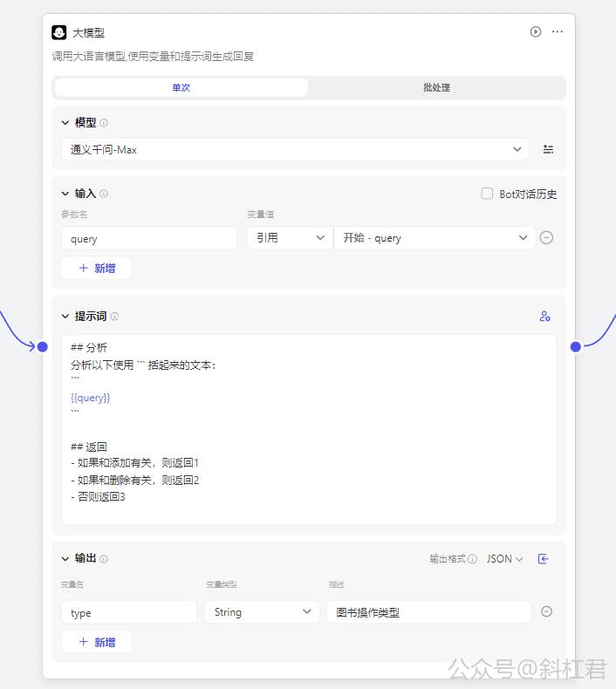Open the String variable type dropdown
Screen dimensions: 616x689
[x=262, y=611]
